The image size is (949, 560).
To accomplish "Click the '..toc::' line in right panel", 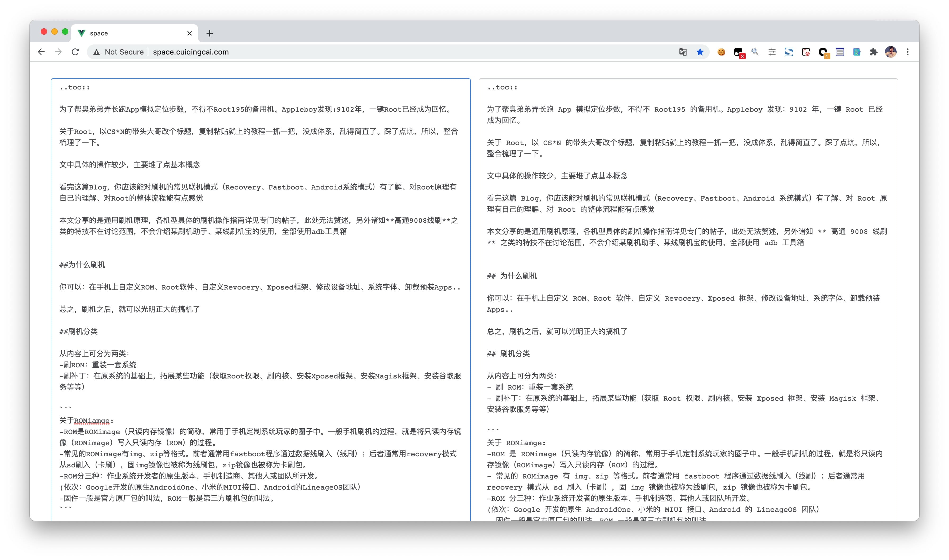I will point(502,87).
